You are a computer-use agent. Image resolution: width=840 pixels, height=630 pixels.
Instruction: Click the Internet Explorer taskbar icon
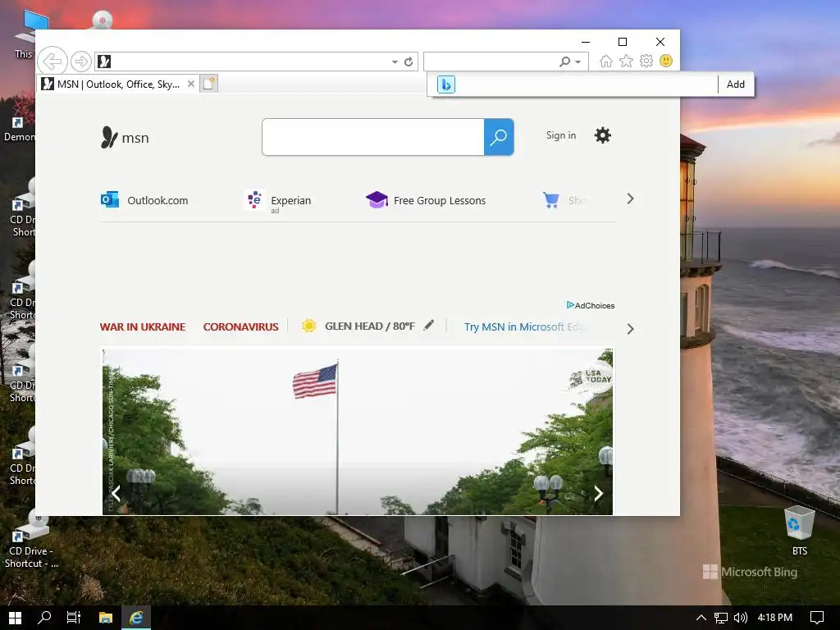(136, 618)
